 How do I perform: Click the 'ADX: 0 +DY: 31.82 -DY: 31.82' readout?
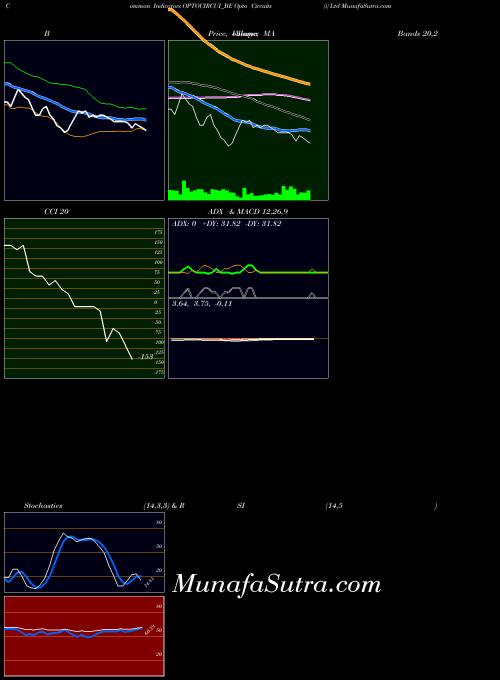226,224
